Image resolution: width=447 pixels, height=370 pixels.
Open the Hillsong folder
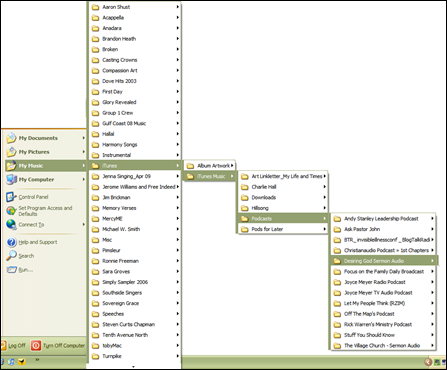tap(283, 208)
